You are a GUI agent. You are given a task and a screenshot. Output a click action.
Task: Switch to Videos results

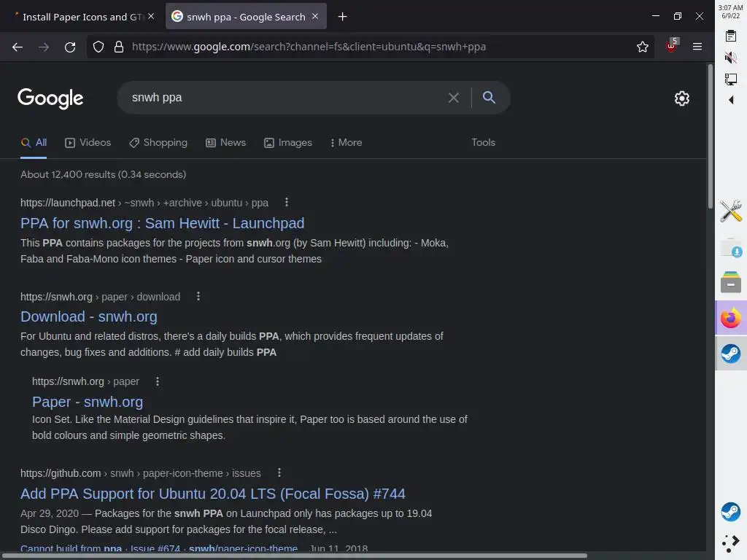point(88,142)
